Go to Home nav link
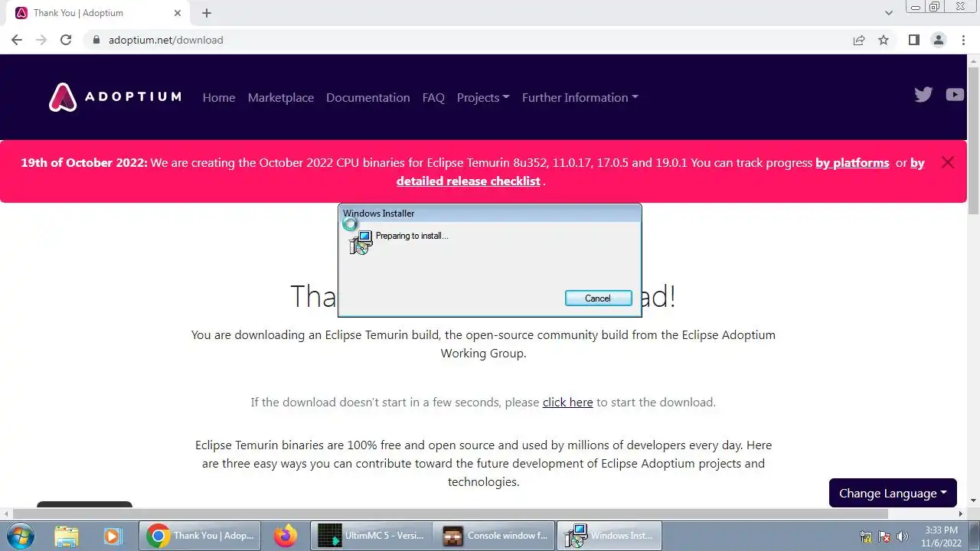The width and height of the screenshot is (980, 551). point(219,97)
